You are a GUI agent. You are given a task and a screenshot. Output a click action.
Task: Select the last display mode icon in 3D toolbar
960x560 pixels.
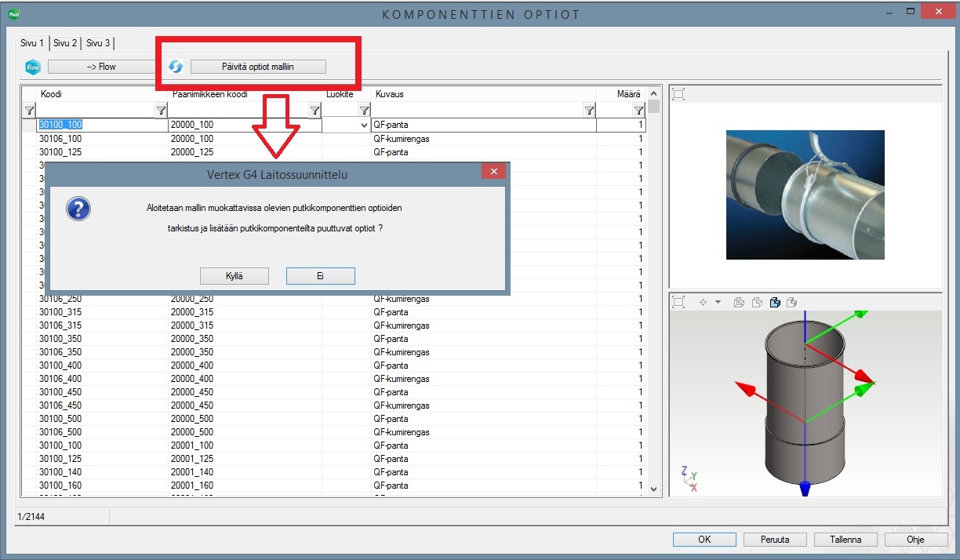pos(792,302)
